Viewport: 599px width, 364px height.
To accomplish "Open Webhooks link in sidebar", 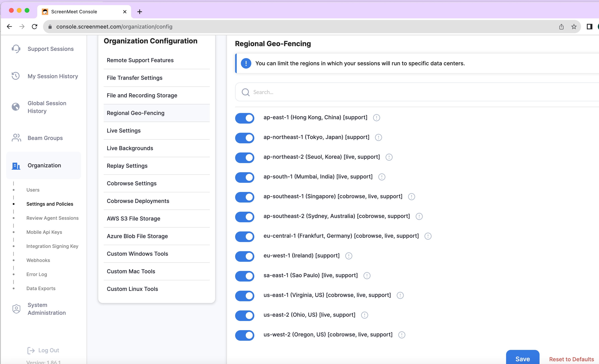I will (x=38, y=260).
